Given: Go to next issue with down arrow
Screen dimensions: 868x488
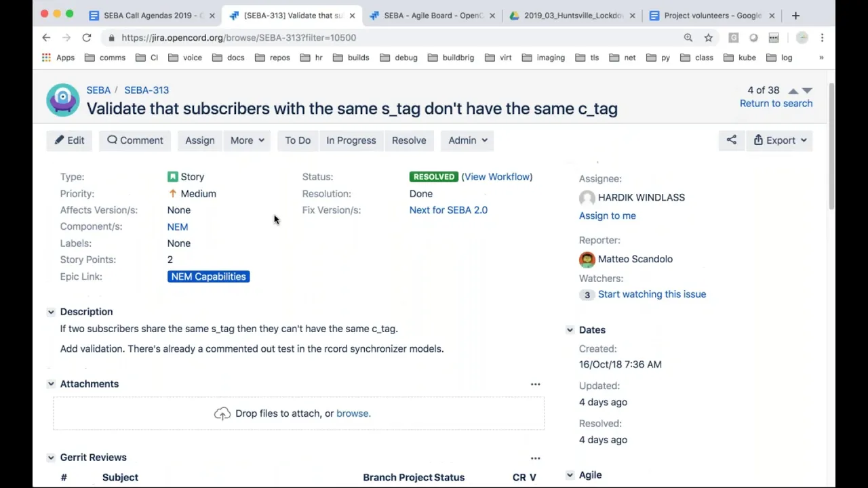Looking at the screenshot, I should [807, 90].
